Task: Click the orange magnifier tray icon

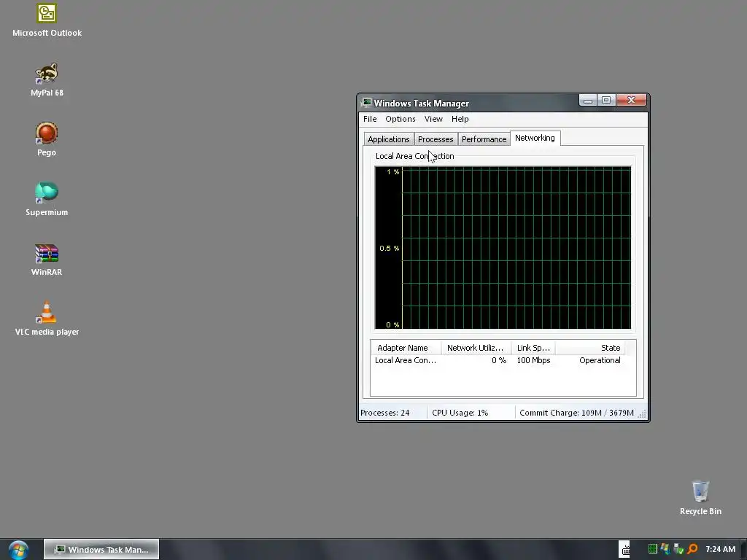Action: [x=692, y=549]
